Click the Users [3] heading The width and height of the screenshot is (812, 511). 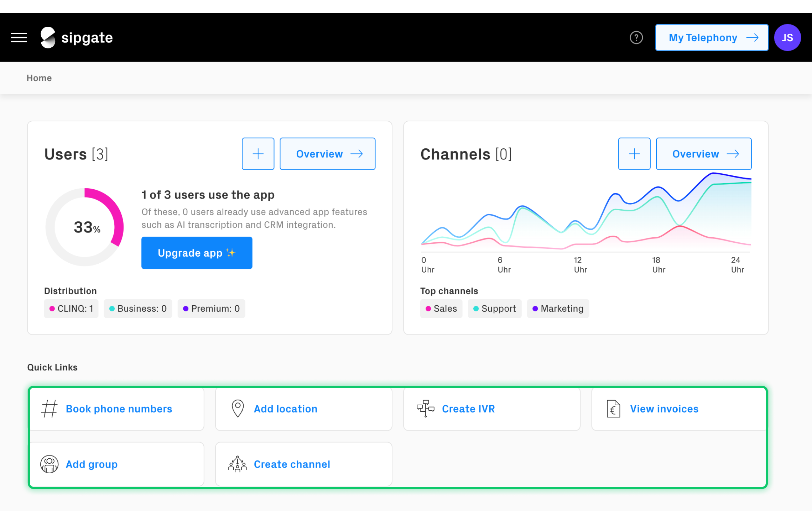[76, 154]
